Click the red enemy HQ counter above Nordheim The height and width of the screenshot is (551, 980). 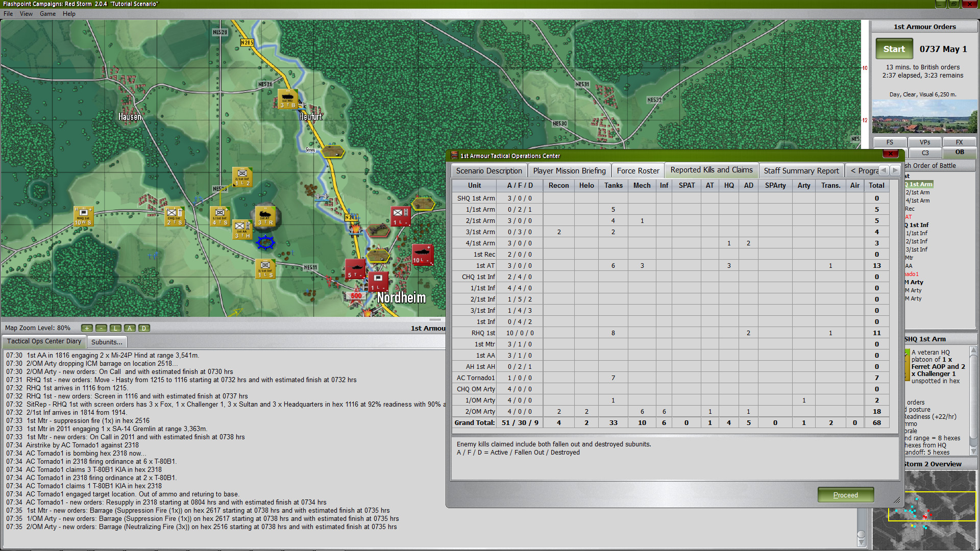point(378,281)
